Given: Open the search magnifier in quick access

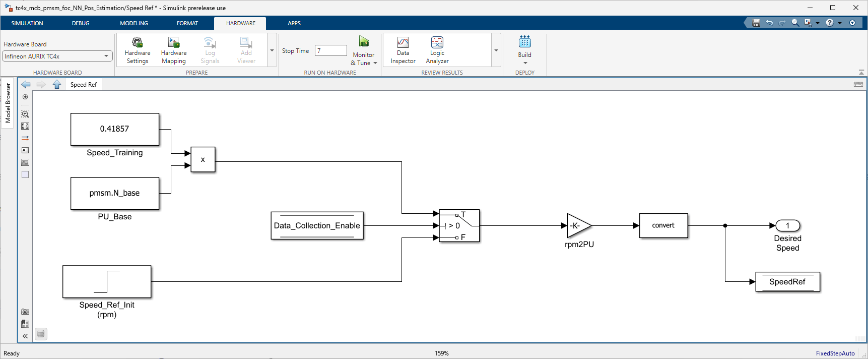Looking at the screenshot, I should pyautogui.click(x=795, y=23).
